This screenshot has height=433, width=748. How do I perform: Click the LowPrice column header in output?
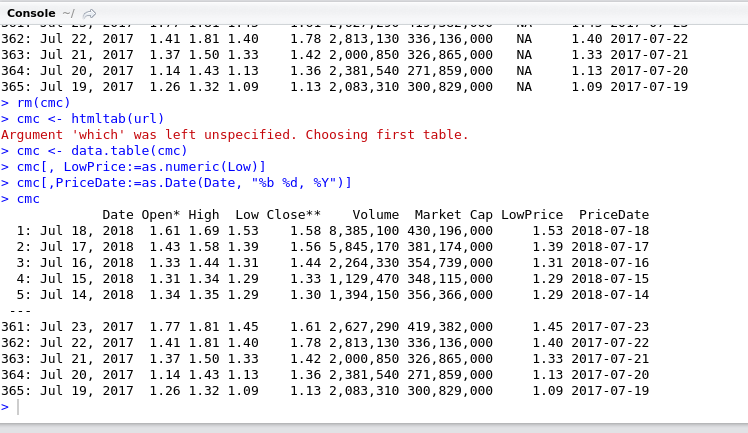[x=531, y=215]
